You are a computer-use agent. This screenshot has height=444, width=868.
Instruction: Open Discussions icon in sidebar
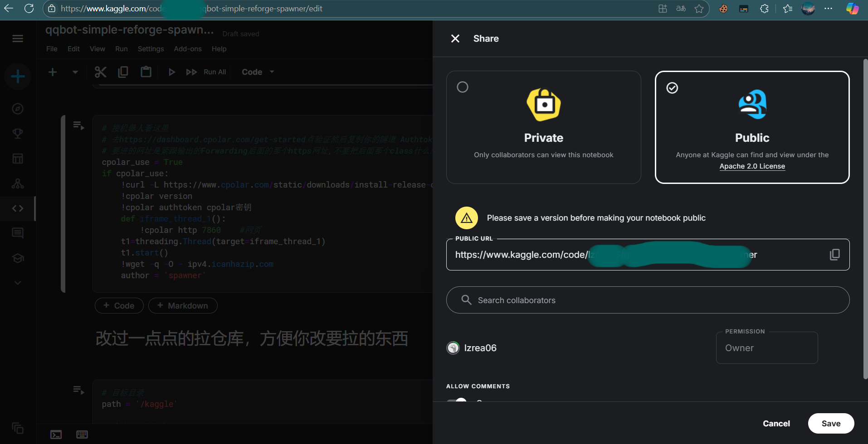(18, 233)
